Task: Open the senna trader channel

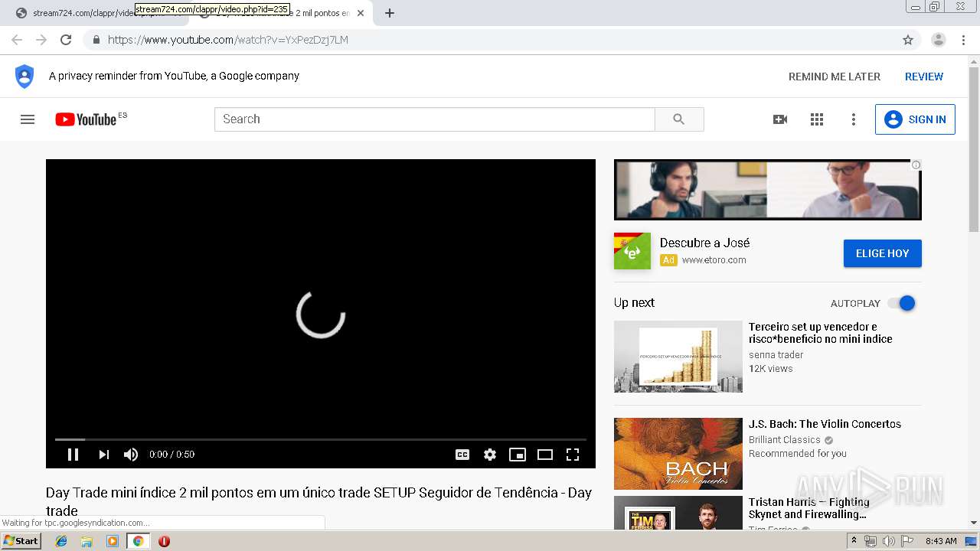Action: [x=776, y=355]
